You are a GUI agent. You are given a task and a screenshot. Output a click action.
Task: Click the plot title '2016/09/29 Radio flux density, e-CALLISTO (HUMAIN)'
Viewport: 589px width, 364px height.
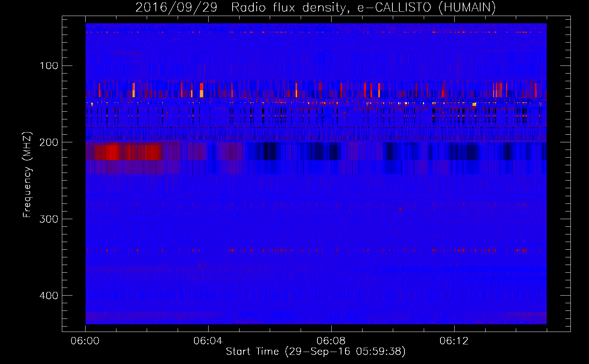(x=316, y=7)
